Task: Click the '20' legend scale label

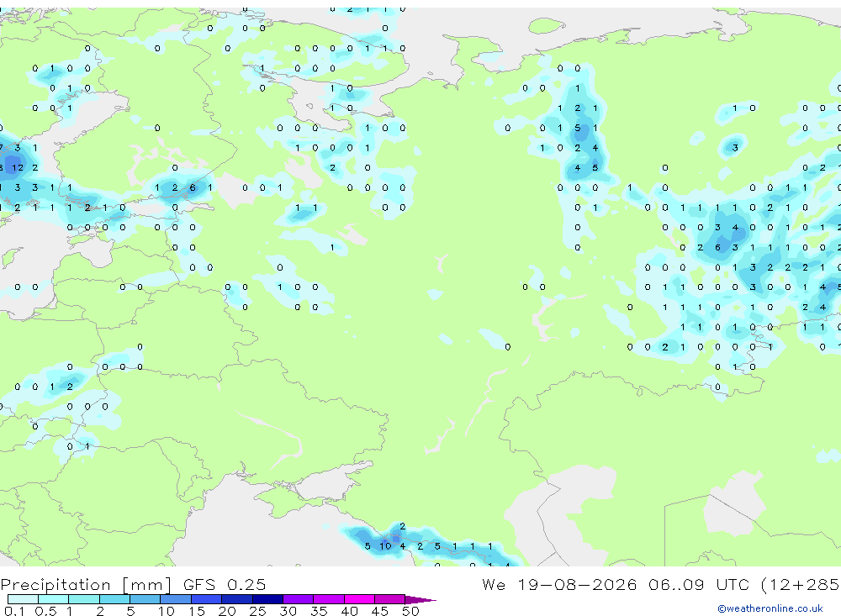Action: coord(227,611)
